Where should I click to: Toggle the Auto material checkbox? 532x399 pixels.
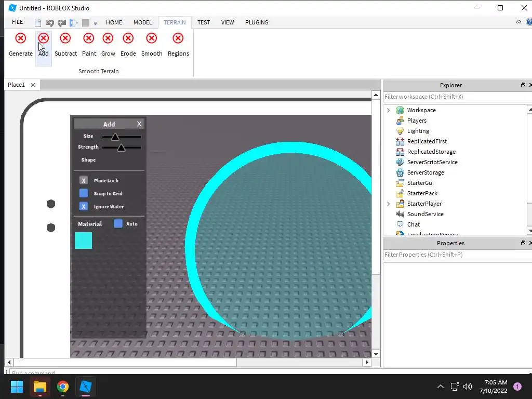click(118, 223)
